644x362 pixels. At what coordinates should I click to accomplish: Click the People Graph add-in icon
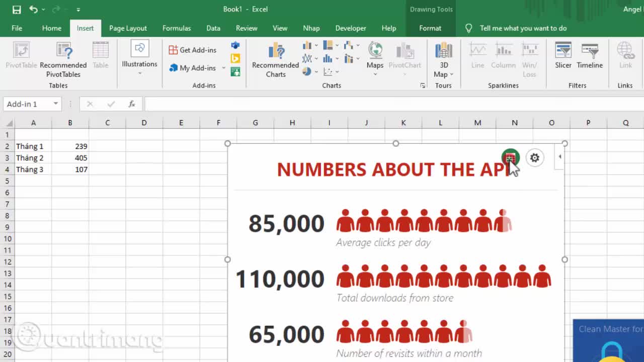(235, 72)
